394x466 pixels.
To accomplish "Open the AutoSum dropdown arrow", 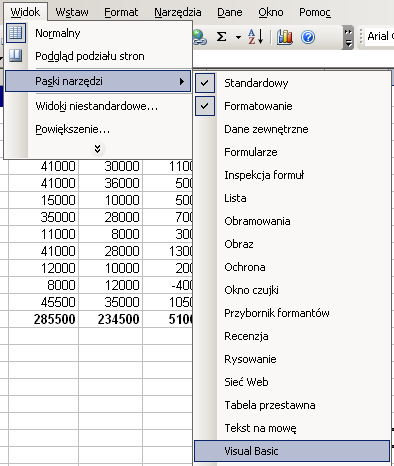I will (238, 37).
